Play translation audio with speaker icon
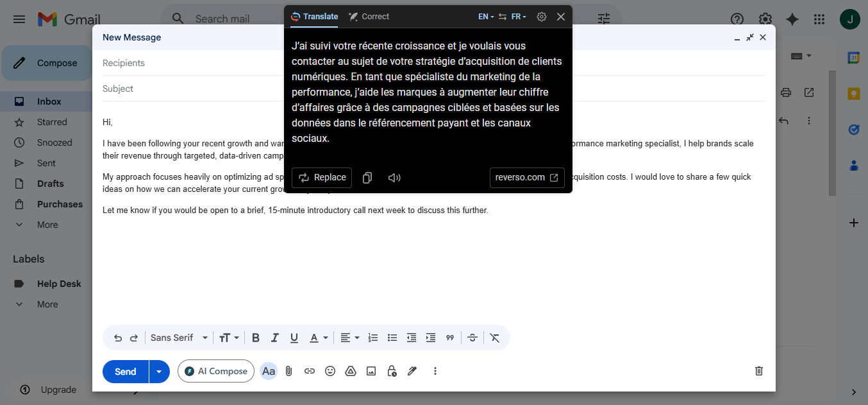Viewport: 868px width, 405px height. coord(394,178)
